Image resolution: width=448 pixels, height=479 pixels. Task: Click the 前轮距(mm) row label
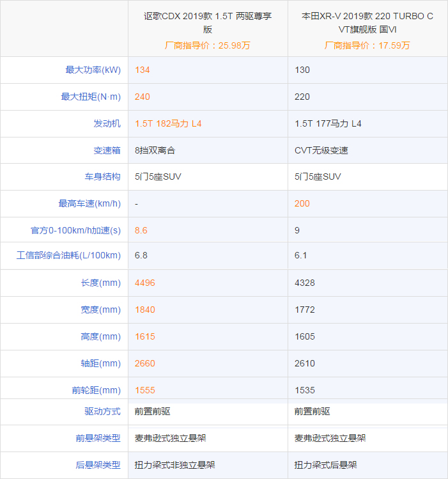pos(97,390)
